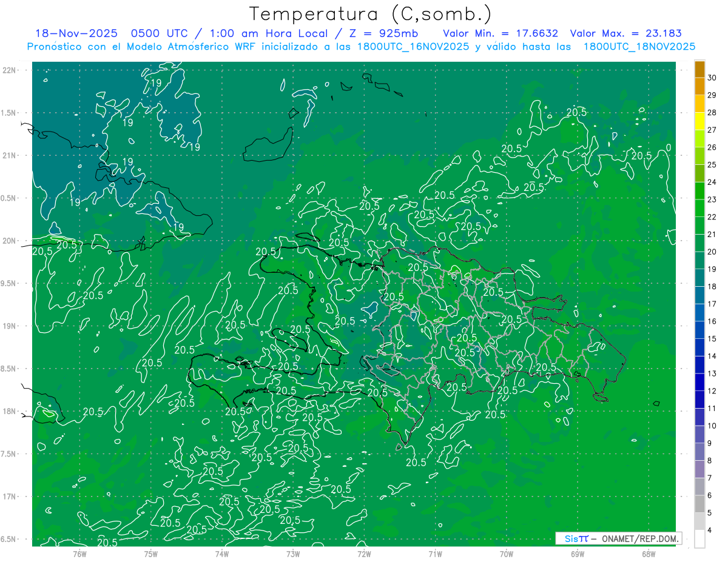Click the "7.5N" latitude label
Image resolution: width=728 pixels, height=562 pixels.
(x=9, y=454)
